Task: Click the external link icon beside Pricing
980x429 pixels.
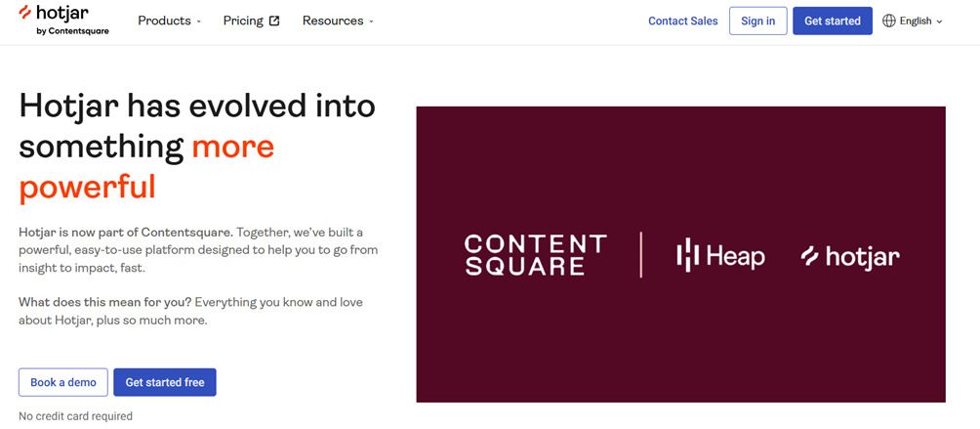Action: [274, 21]
